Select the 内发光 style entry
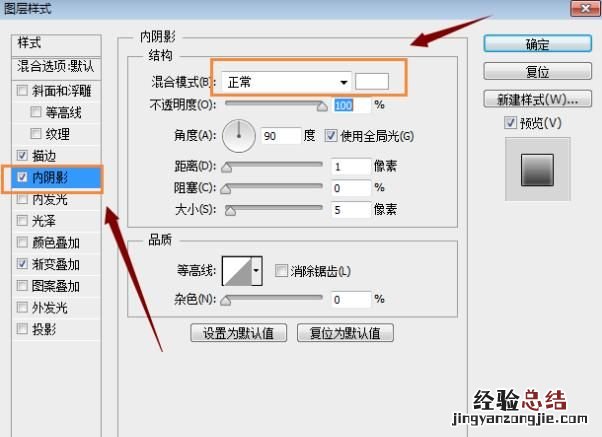Image resolution: width=602 pixels, height=437 pixels. (x=50, y=199)
